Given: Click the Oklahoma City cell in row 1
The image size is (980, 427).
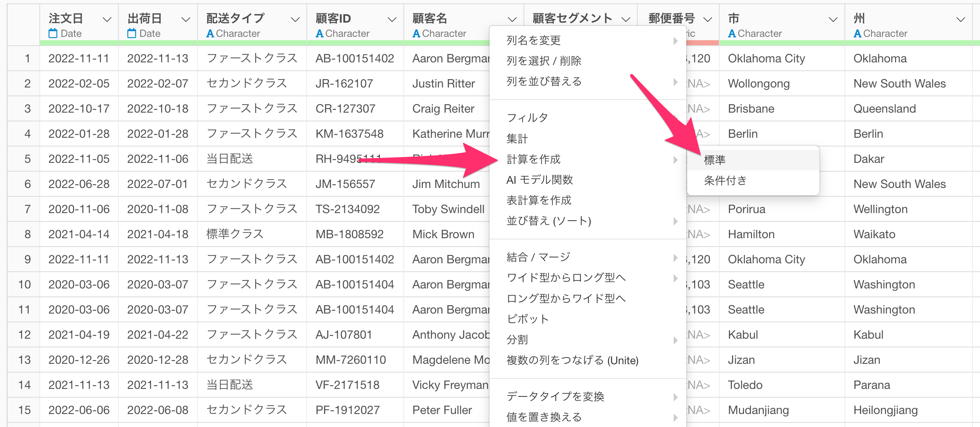Looking at the screenshot, I should click(766, 59).
